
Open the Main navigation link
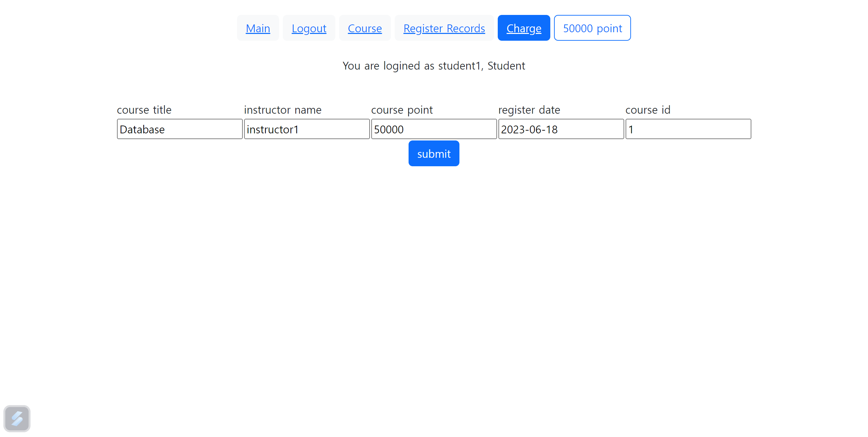coord(258,28)
